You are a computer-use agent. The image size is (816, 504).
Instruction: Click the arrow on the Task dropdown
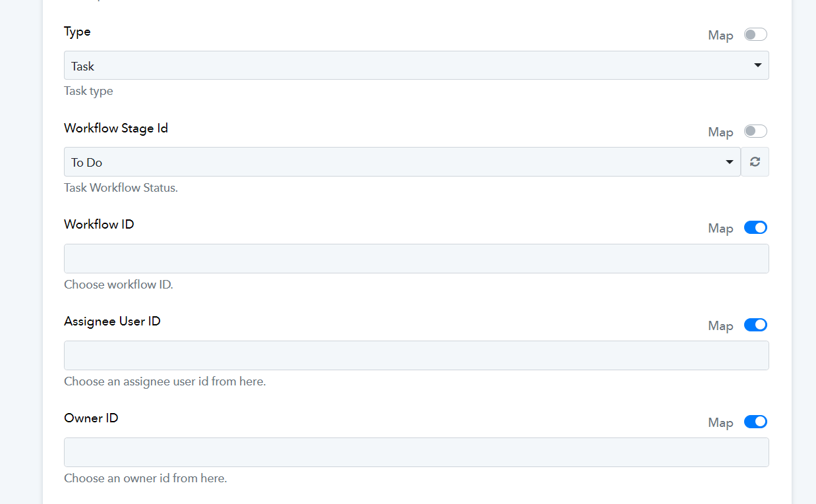pyautogui.click(x=757, y=65)
